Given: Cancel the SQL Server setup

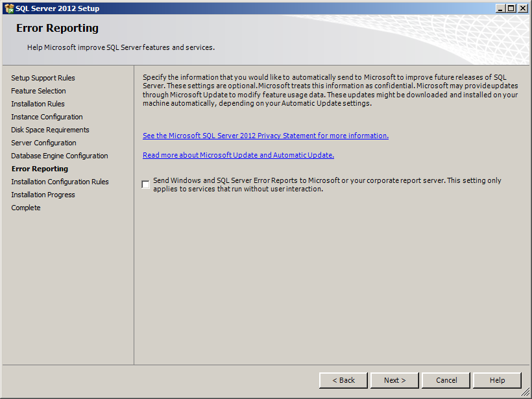Looking at the screenshot, I should [x=446, y=380].
